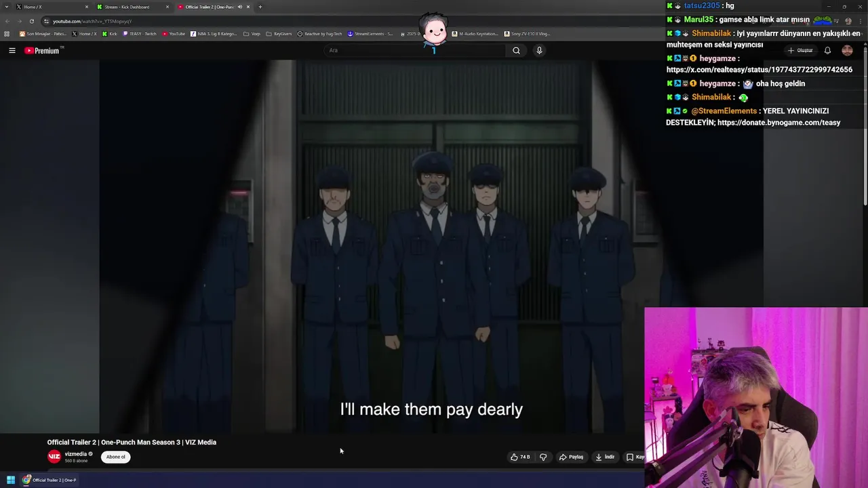
Task: Open the vizmedia channel avatar
Action: pos(54,457)
